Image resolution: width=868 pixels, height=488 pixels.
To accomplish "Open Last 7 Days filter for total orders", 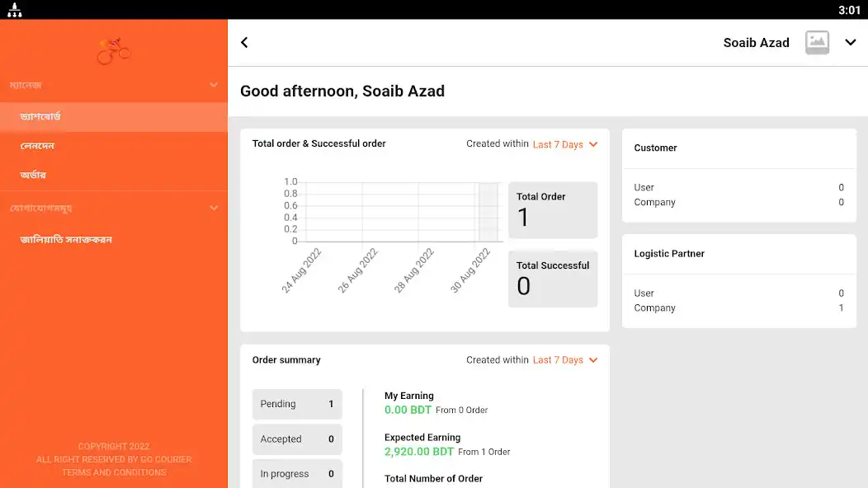I will coord(565,144).
